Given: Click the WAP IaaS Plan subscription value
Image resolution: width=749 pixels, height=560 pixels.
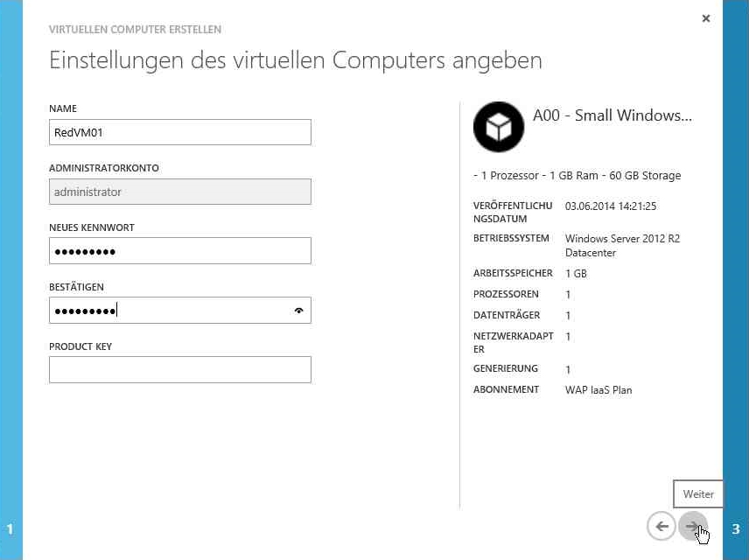Looking at the screenshot, I should pyautogui.click(x=598, y=389).
